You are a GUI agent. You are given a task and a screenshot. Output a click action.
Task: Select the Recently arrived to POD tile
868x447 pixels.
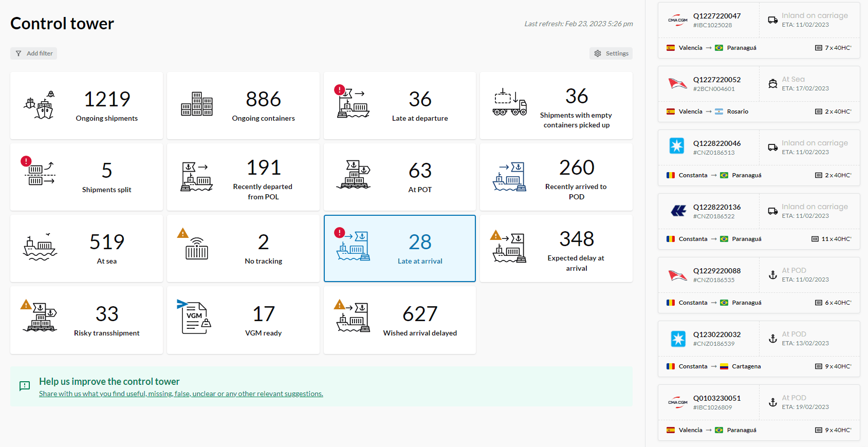pos(556,177)
